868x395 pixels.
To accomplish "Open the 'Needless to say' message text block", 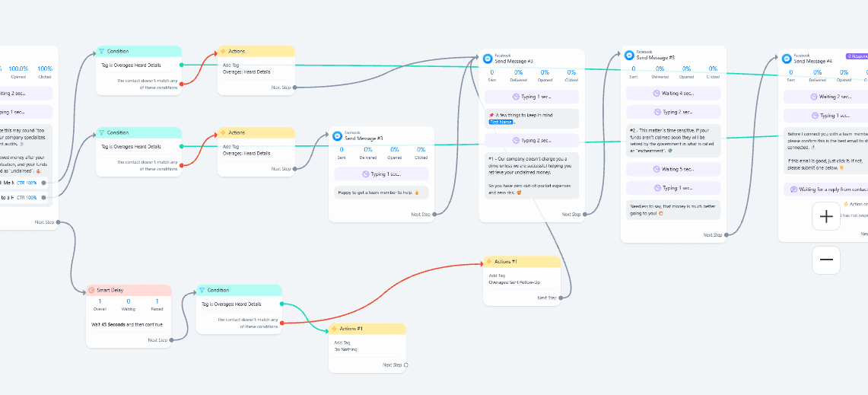I will point(672,209).
